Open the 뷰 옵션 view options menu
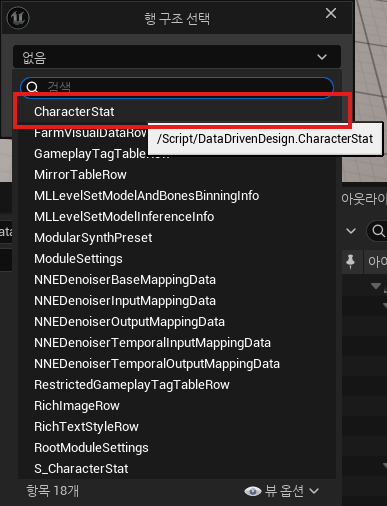The image size is (387, 506). [282, 491]
